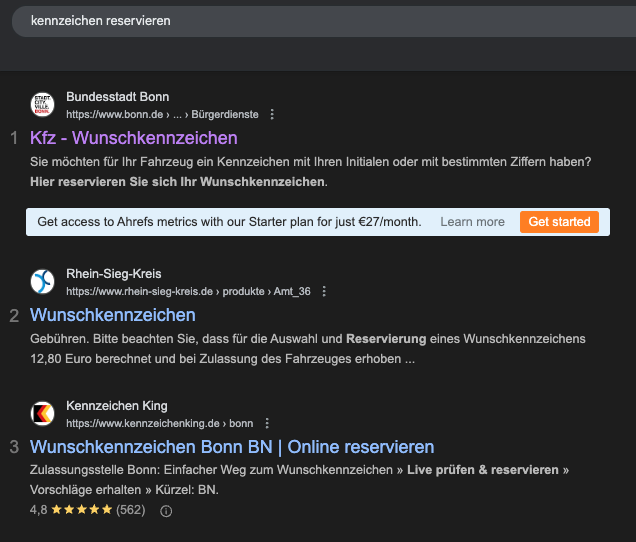Click the 'Kennzeichen King' site name
The image size is (636, 542).
click(x=116, y=406)
